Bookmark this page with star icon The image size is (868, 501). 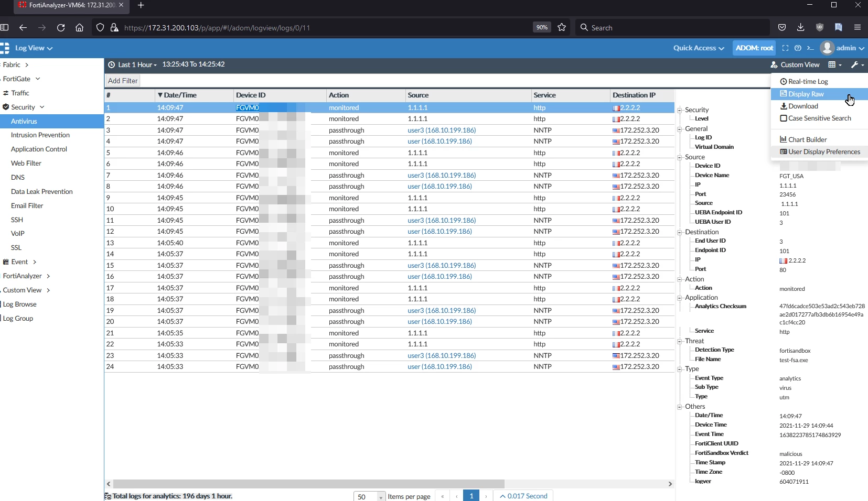[562, 28]
